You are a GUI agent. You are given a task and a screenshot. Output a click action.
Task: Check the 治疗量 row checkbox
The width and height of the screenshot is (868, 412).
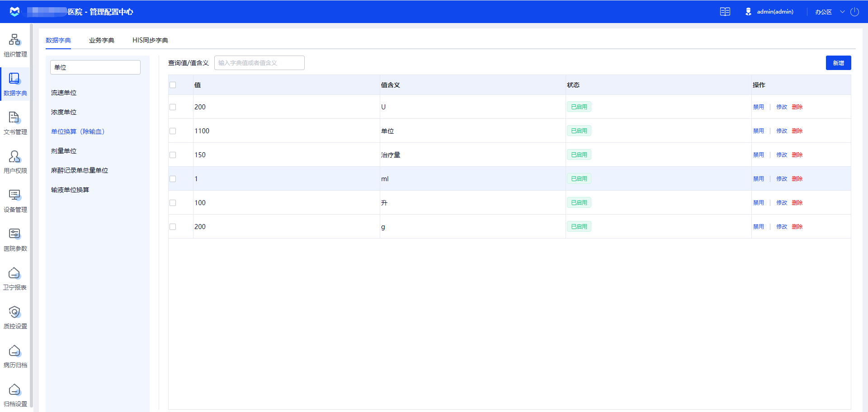click(x=173, y=155)
